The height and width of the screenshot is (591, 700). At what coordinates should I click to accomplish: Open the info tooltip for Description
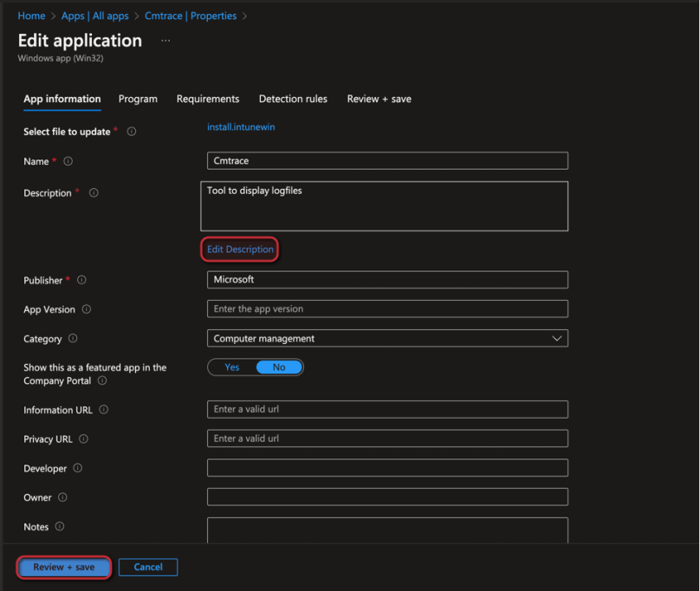pos(93,193)
